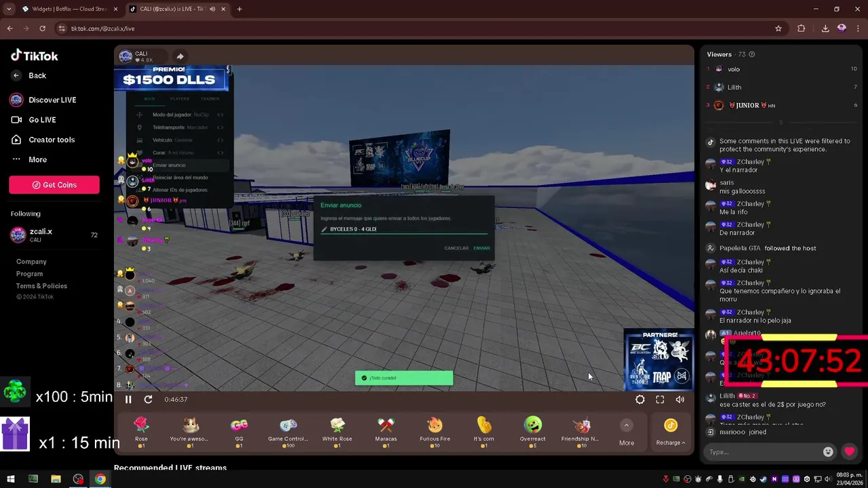Open viewer volo in ranking

click(781, 69)
